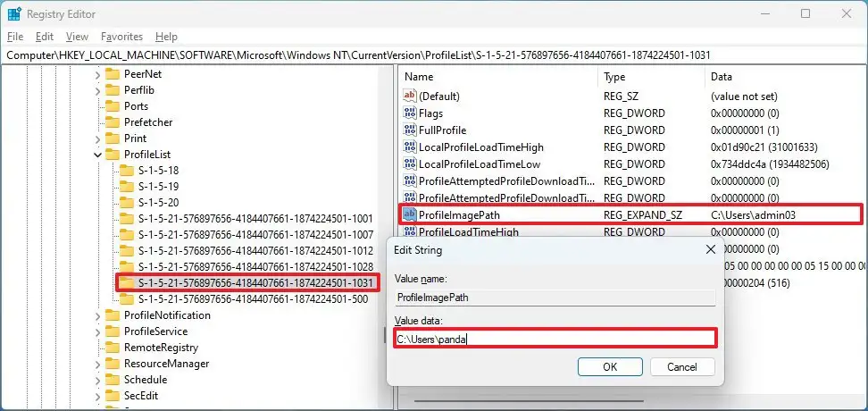Expand the ProfileNotification key
This screenshot has width=868, height=411.
[98, 315]
